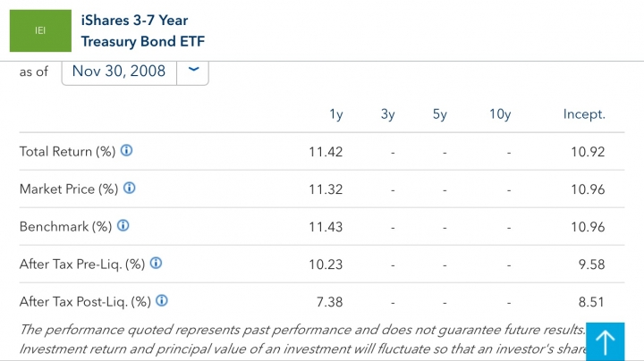Screen dimensions: 644x361
Task: Click the After Tax Post-Liq. (%) row label
Action: pyautogui.click(x=85, y=302)
